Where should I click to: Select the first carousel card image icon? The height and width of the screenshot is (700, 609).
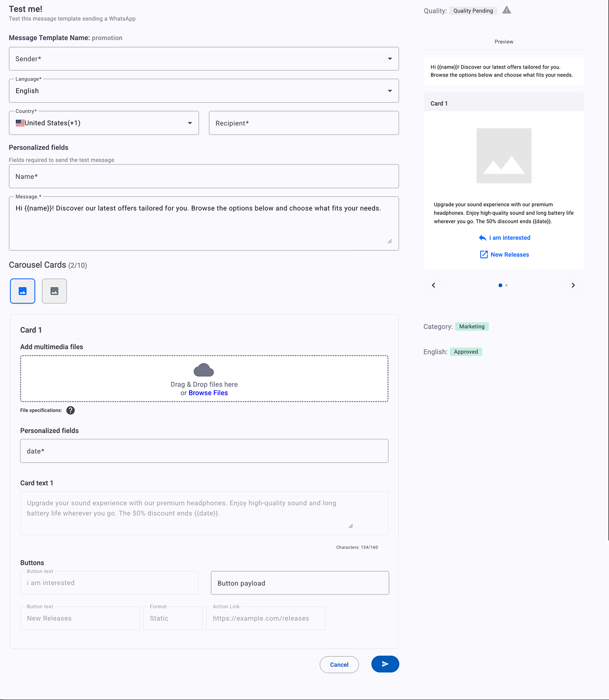tap(23, 291)
